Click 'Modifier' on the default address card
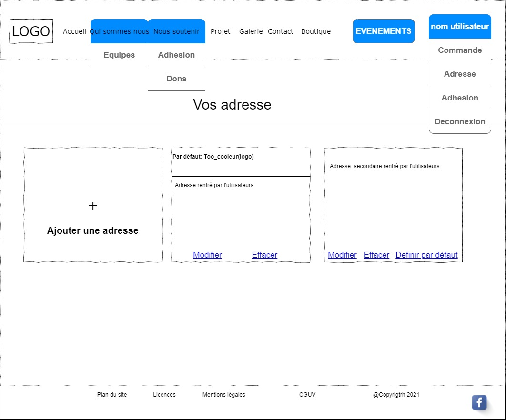Screen dimensions: 506x420 207,255
